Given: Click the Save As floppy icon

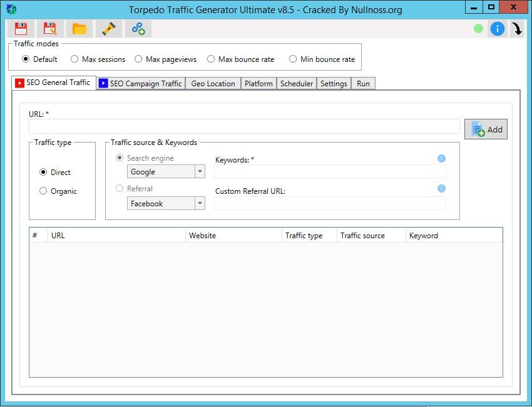Looking at the screenshot, I should 49,29.
